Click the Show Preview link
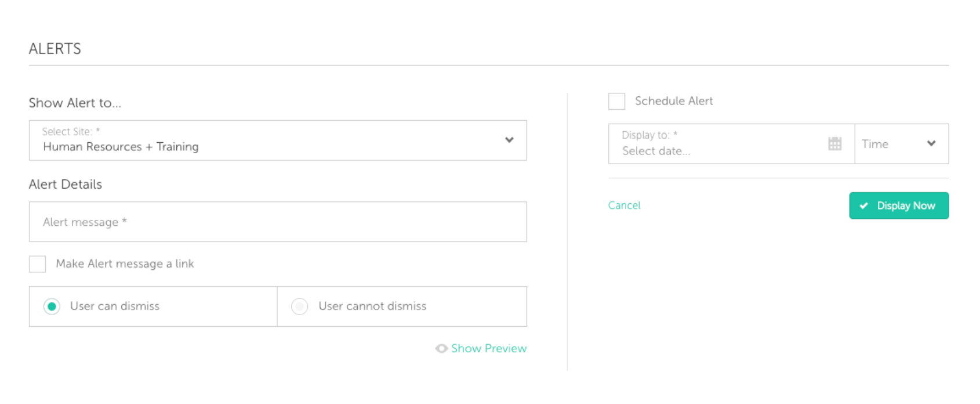The image size is (980, 404). click(x=489, y=348)
